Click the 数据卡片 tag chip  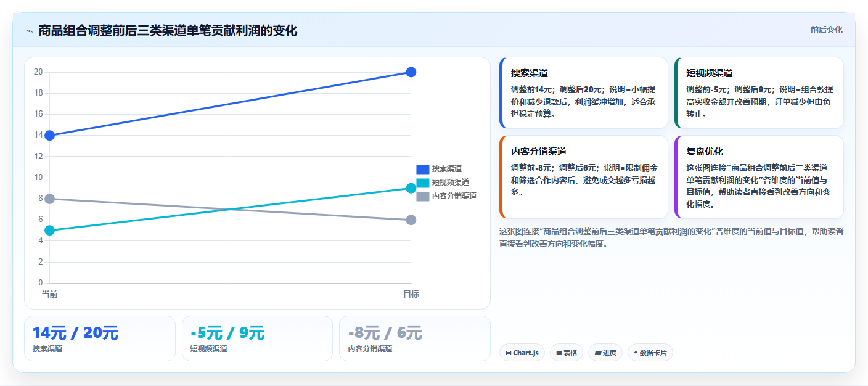(x=650, y=353)
